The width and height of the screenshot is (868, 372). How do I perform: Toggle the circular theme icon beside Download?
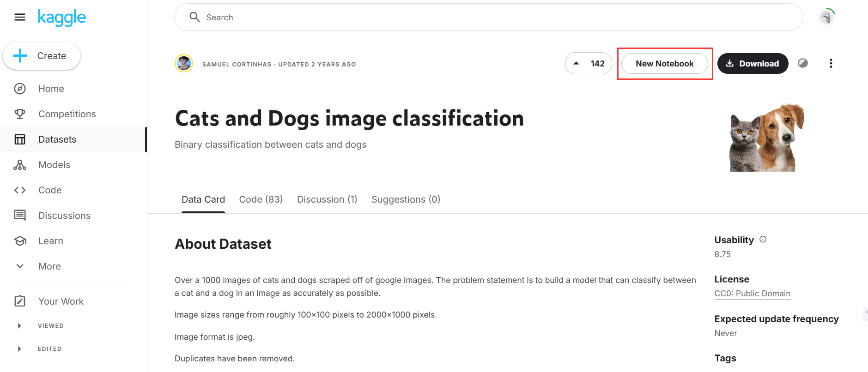pyautogui.click(x=803, y=63)
